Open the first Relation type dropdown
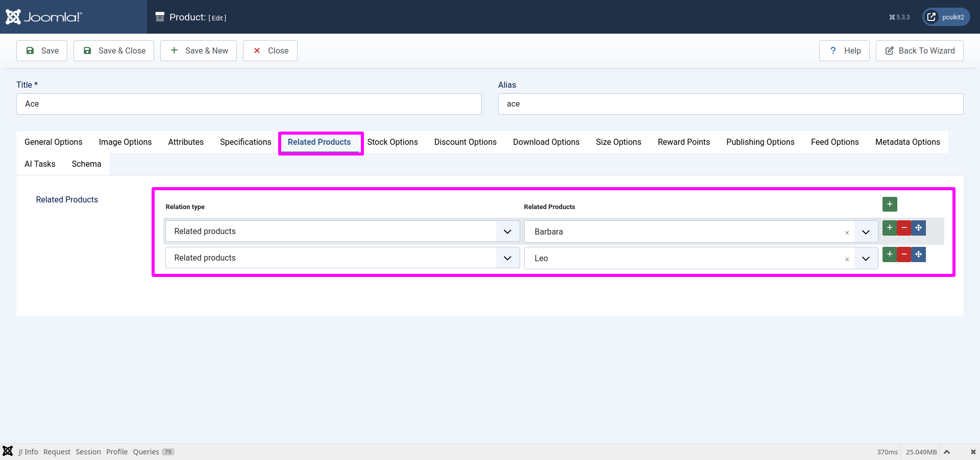 point(342,232)
